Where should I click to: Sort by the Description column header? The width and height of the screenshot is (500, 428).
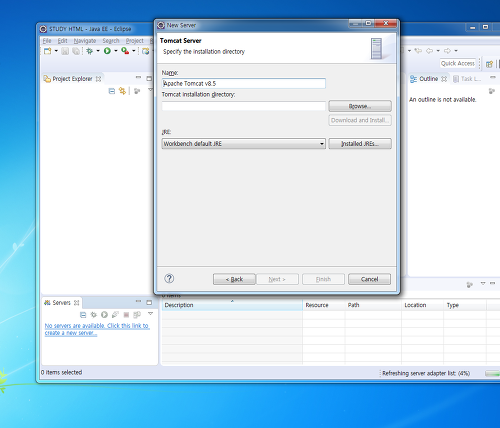[232, 305]
